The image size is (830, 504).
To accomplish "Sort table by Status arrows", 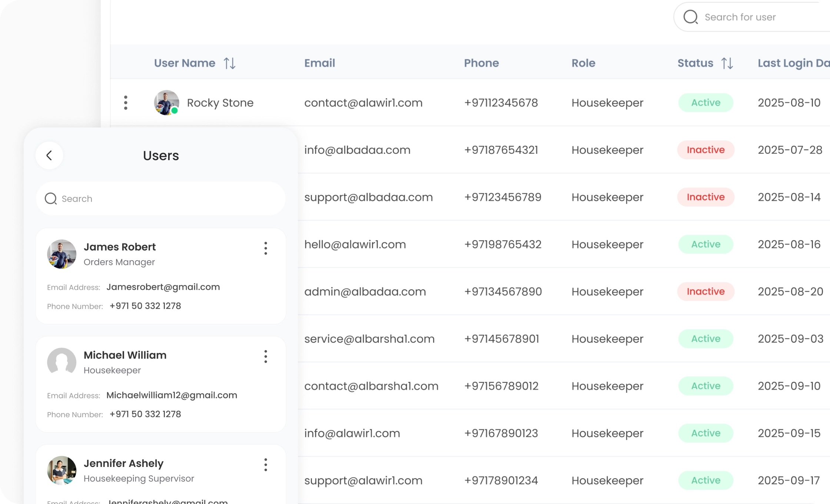I will [x=727, y=63].
